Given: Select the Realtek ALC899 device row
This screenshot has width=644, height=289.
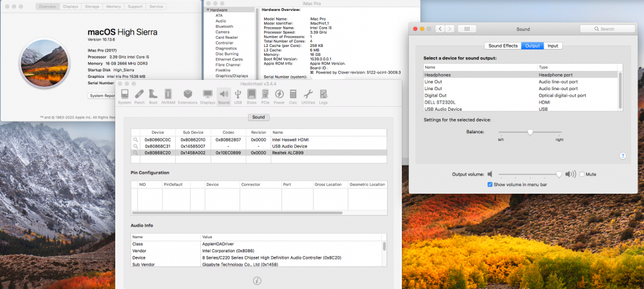Looking at the screenshot, I should coord(259,153).
